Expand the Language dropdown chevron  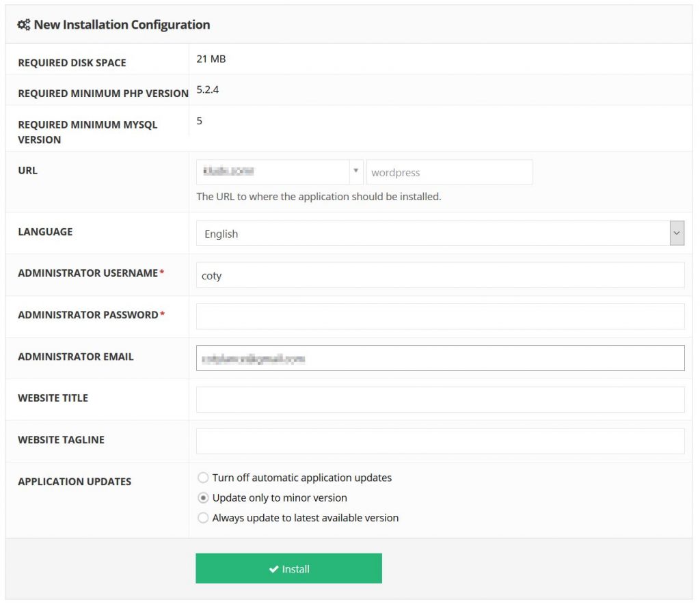pos(677,233)
